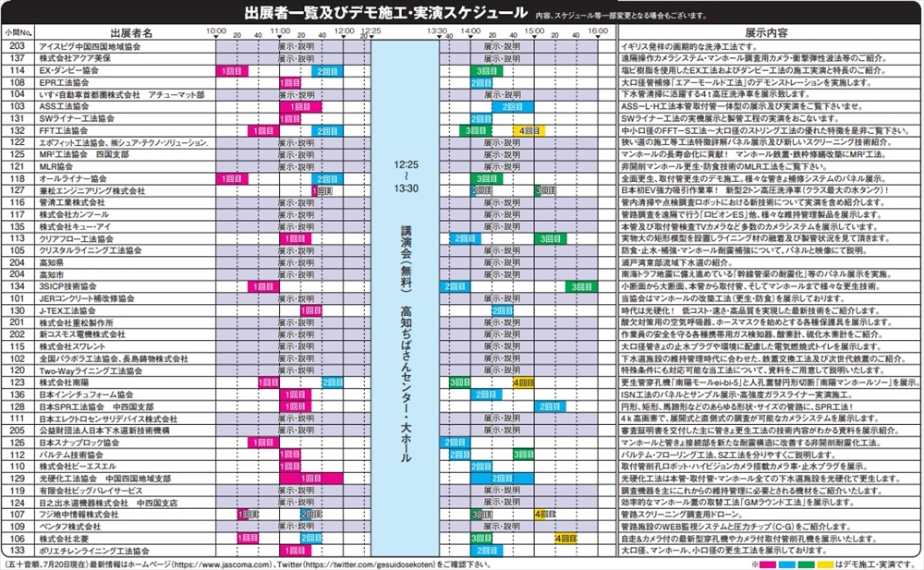Select the 1回目 block for EX・ダンビー協会

click(x=232, y=71)
